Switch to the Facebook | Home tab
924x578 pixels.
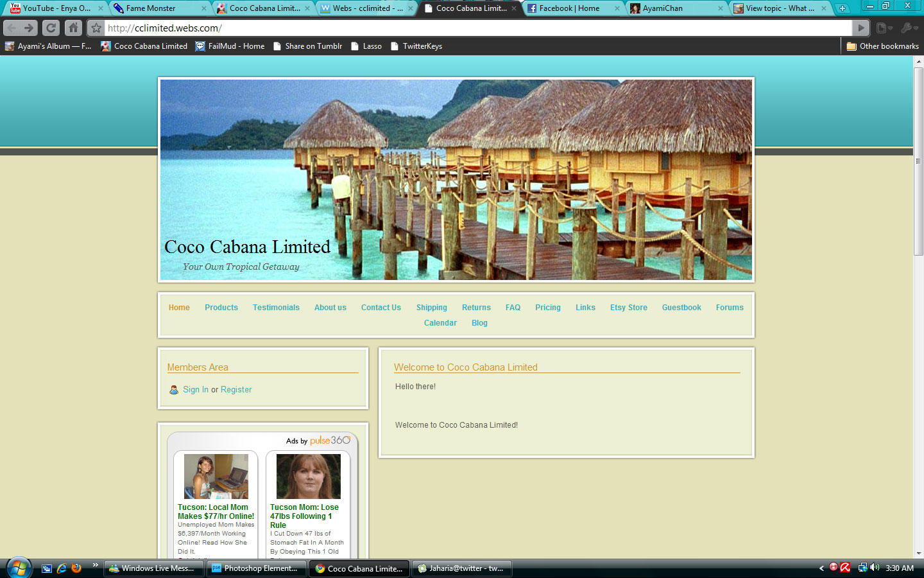569,8
